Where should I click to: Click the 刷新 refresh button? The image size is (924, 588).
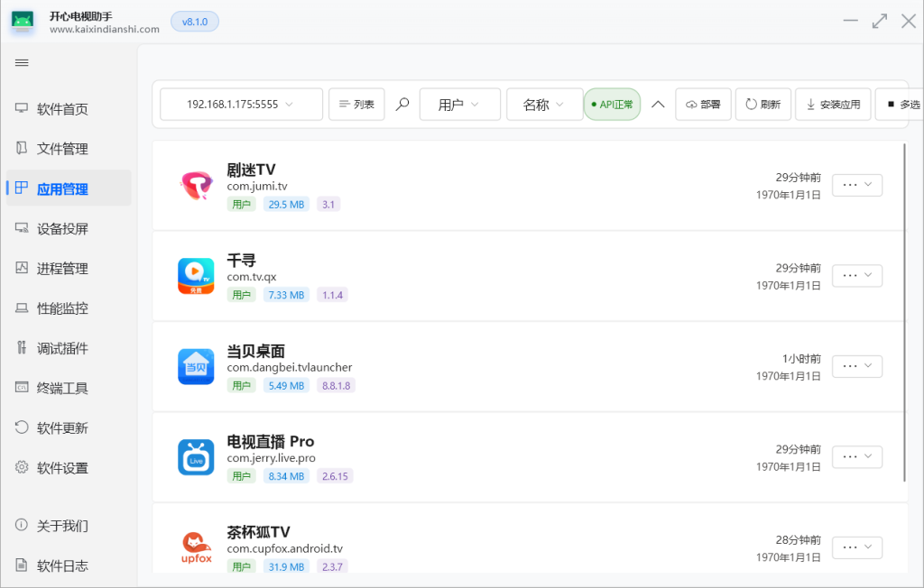pyautogui.click(x=762, y=105)
